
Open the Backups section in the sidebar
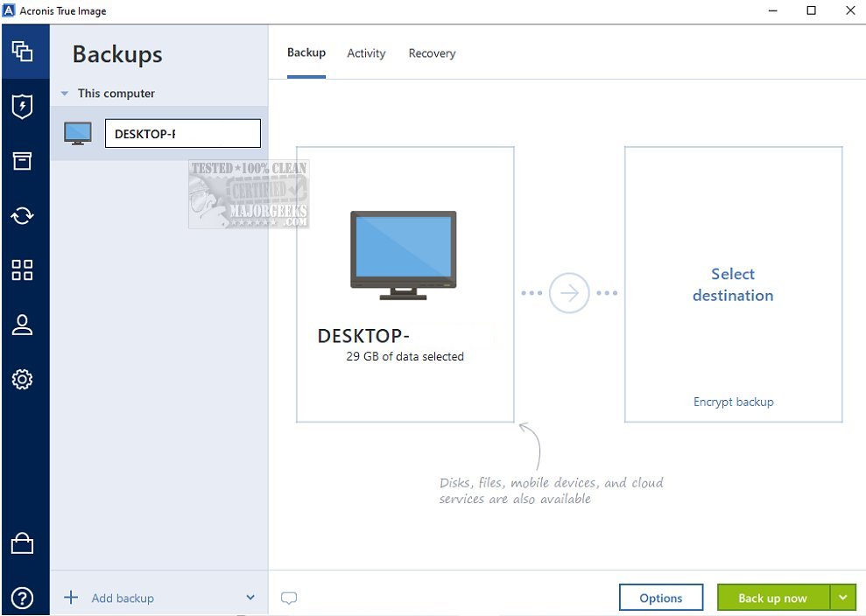(x=22, y=52)
